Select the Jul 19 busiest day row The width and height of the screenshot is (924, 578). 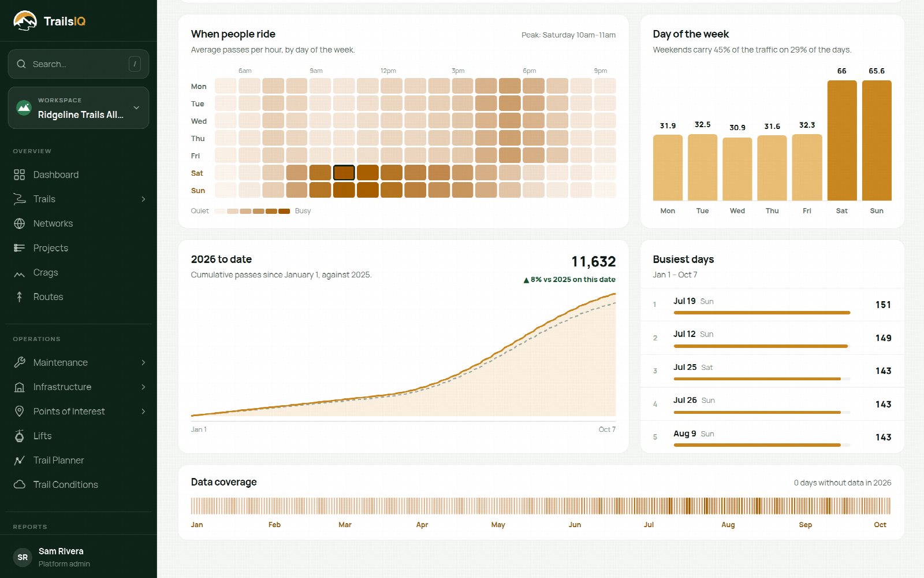pyautogui.click(x=772, y=305)
